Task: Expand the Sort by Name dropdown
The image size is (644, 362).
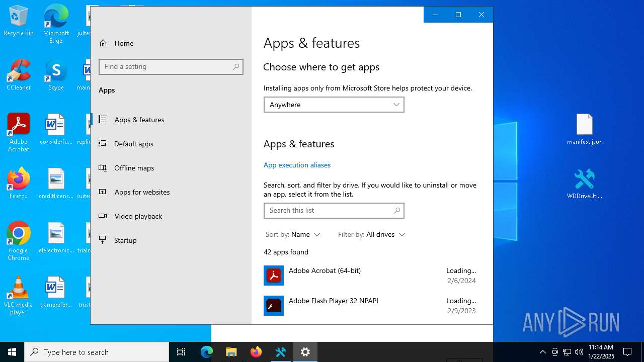Action: click(293, 235)
